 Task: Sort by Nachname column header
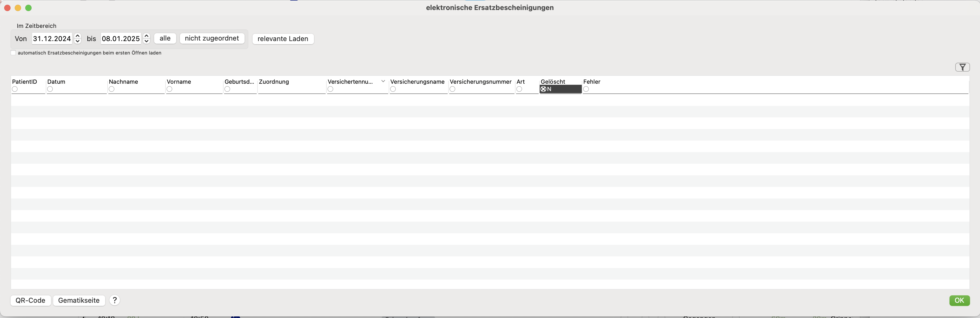point(123,82)
